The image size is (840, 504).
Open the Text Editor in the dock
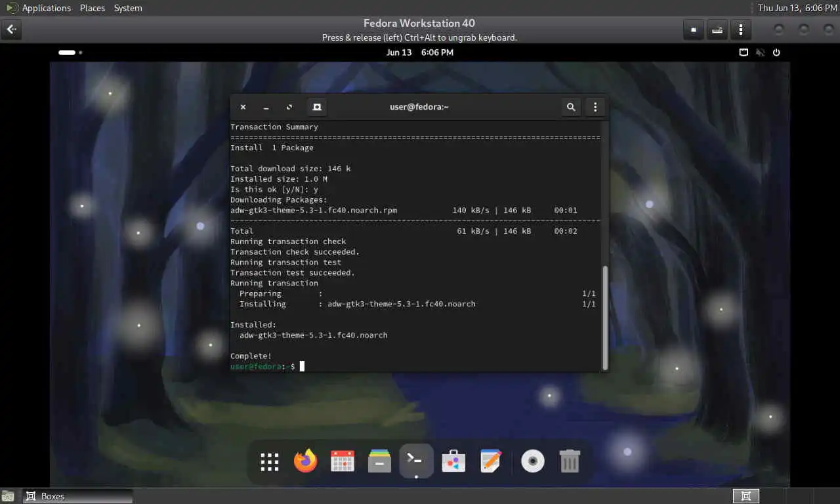490,461
